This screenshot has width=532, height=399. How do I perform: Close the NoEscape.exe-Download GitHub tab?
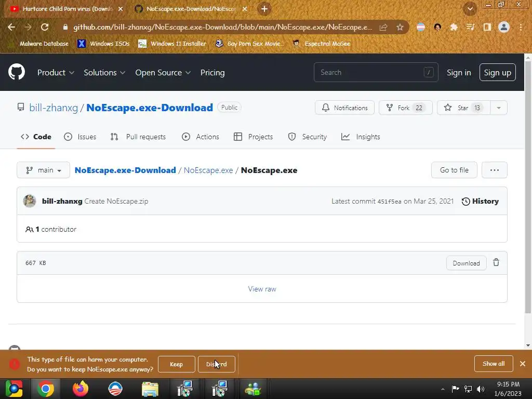click(245, 9)
